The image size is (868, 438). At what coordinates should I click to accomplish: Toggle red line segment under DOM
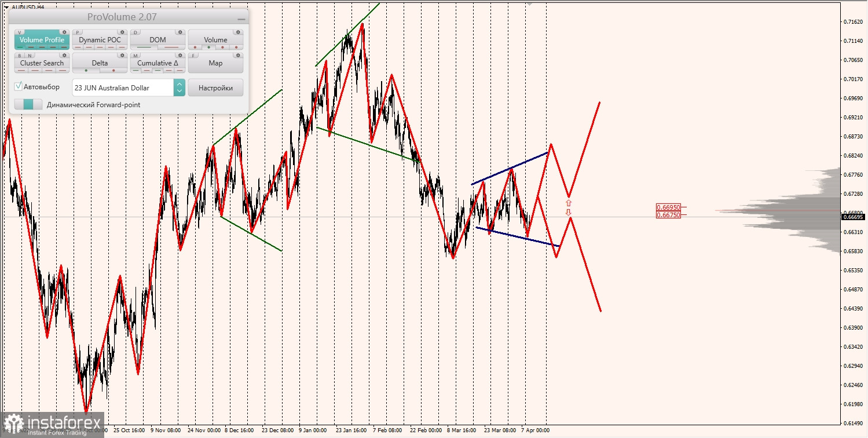[x=171, y=48]
